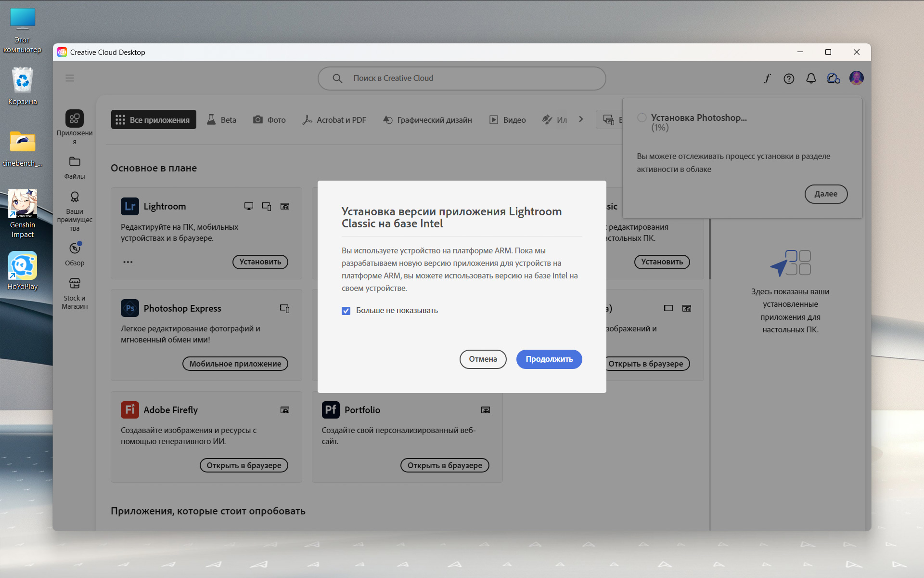Click Открыть в браузере on Adobe Firefly card
The height and width of the screenshot is (578, 924).
[x=244, y=465]
